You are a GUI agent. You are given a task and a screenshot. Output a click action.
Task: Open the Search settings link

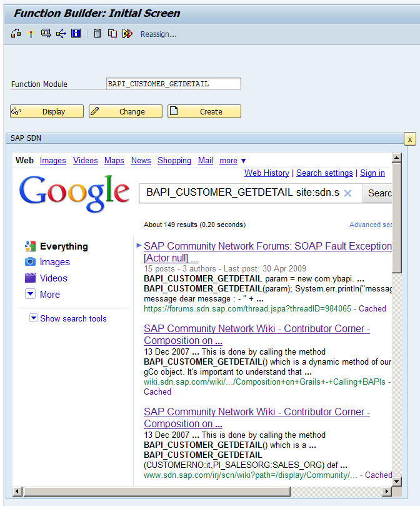click(x=324, y=173)
